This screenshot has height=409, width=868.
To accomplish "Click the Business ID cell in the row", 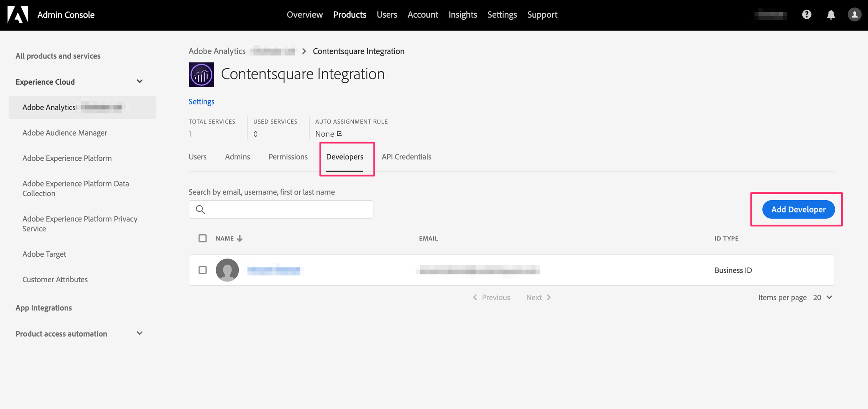I will [x=733, y=270].
